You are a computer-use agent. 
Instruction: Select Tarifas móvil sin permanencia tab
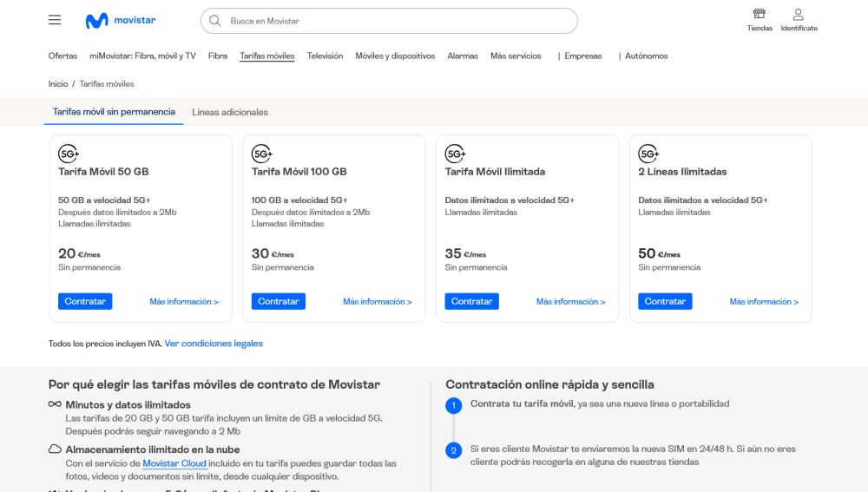pos(114,112)
